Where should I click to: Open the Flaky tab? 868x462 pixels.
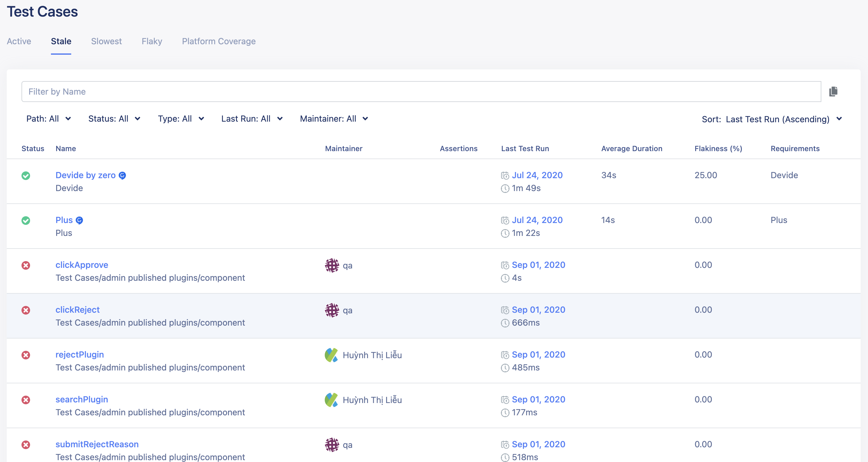click(x=152, y=41)
